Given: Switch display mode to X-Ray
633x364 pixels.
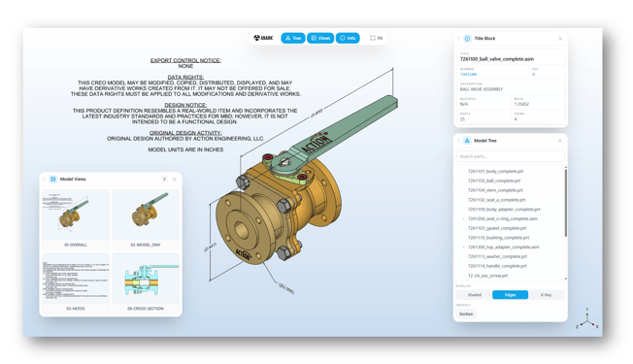Looking at the screenshot, I should (x=546, y=295).
